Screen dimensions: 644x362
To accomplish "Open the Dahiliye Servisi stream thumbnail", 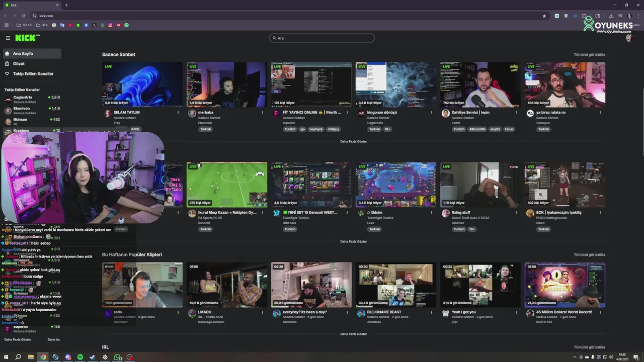I will (480, 84).
